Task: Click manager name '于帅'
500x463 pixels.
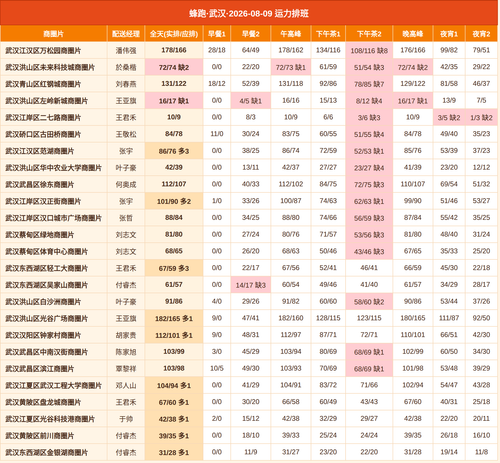Action: point(126,419)
